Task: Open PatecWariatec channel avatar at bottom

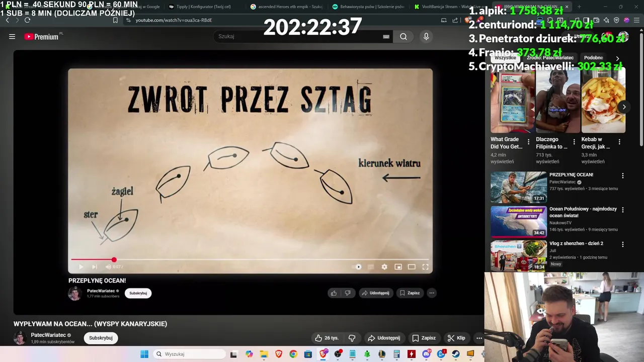Action: point(20,338)
